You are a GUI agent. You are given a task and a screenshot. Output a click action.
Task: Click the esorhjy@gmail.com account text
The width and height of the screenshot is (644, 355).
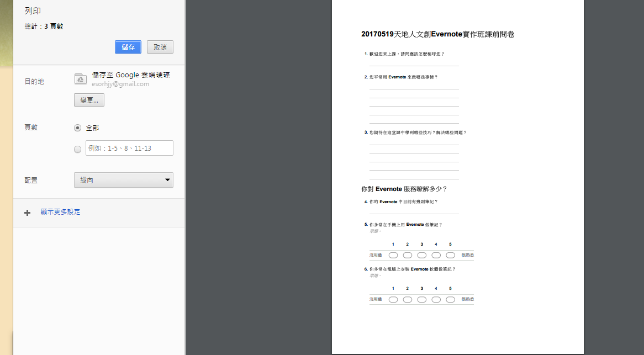[120, 84]
